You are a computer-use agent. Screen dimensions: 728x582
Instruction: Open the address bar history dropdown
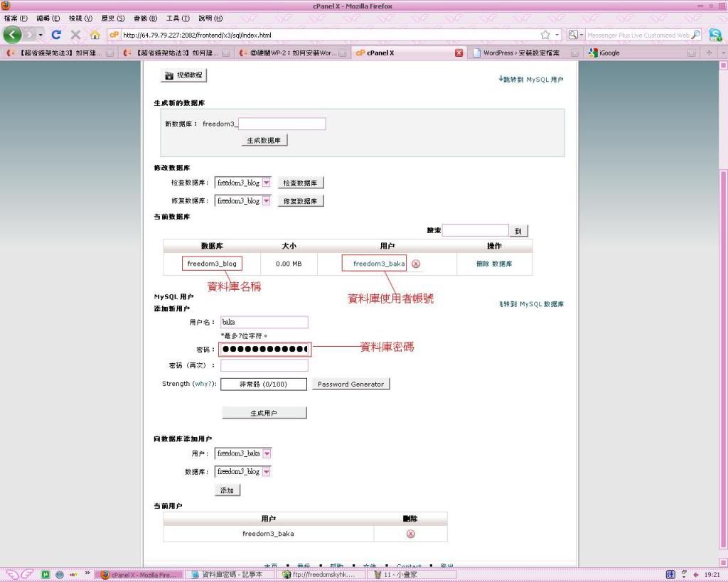557,35
